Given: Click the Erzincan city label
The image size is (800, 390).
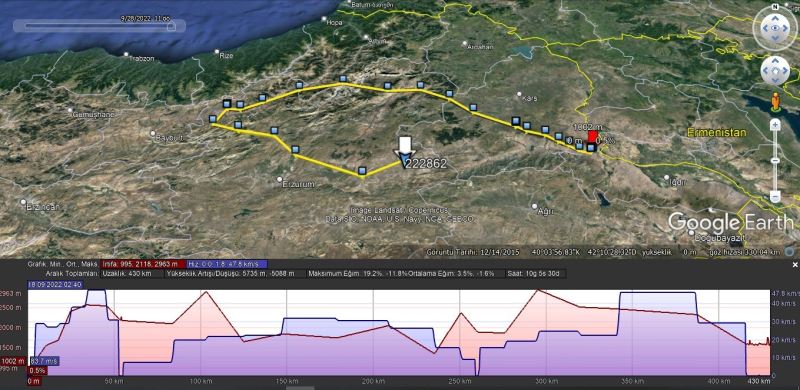Looking at the screenshot, I should coord(43,207).
